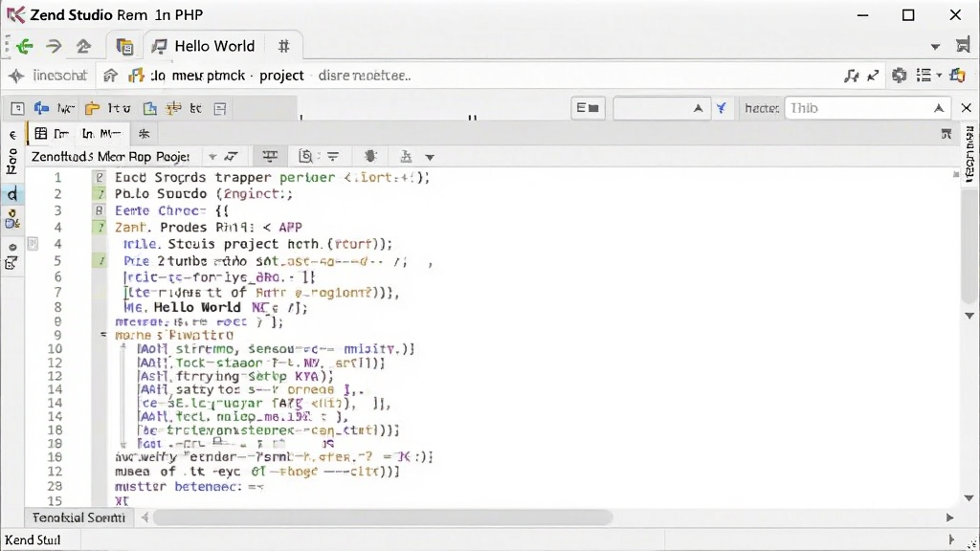Click the filter lines icon in view toolbar
The image size is (980, 551).
[333, 157]
